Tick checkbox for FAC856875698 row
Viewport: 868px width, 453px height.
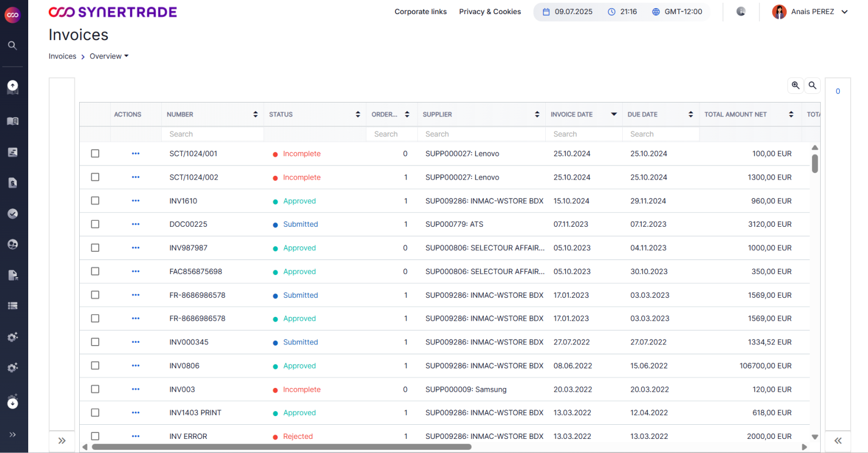point(95,271)
